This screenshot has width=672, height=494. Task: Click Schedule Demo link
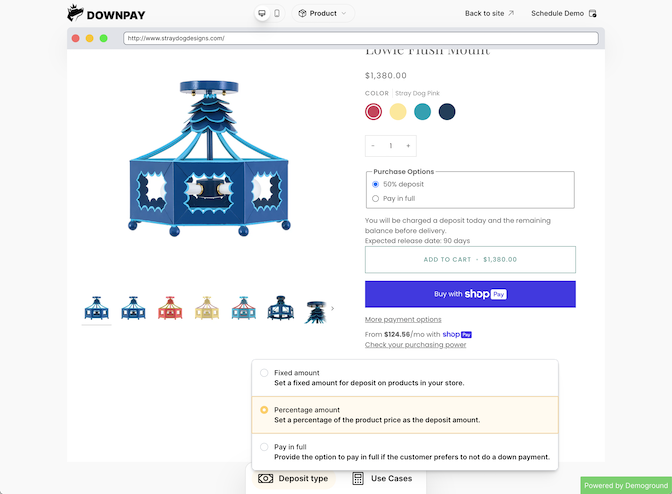(563, 13)
